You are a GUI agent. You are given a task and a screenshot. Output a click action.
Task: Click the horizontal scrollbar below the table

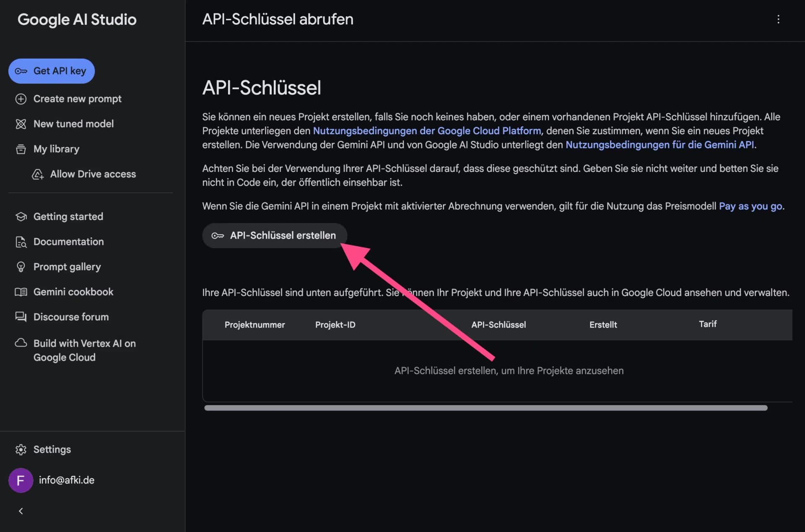486,407
